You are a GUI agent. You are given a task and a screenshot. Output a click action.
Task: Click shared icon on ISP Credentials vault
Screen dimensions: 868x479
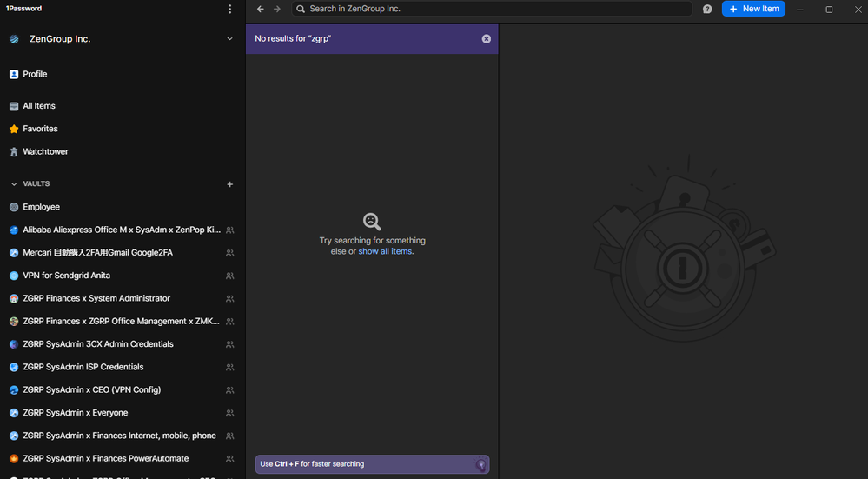pyautogui.click(x=229, y=367)
